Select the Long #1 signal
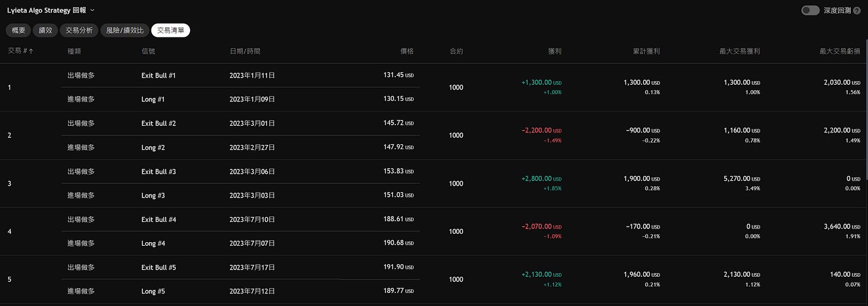The height and width of the screenshot is (306, 868). coord(153,99)
